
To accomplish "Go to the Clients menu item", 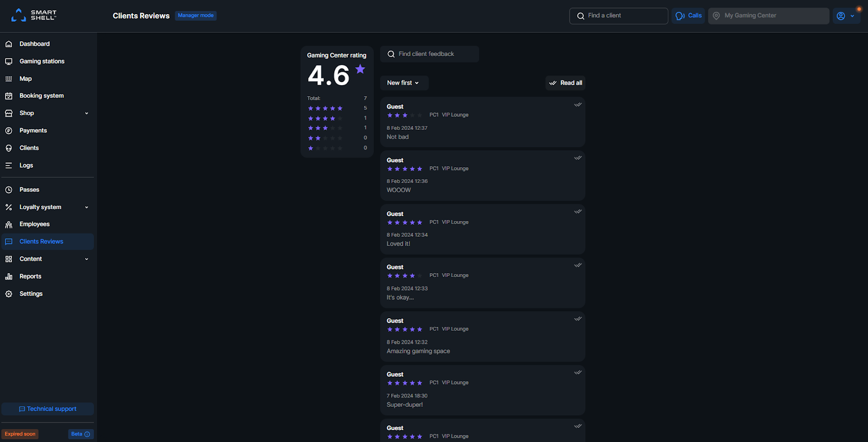I will (x=29, y=148).
